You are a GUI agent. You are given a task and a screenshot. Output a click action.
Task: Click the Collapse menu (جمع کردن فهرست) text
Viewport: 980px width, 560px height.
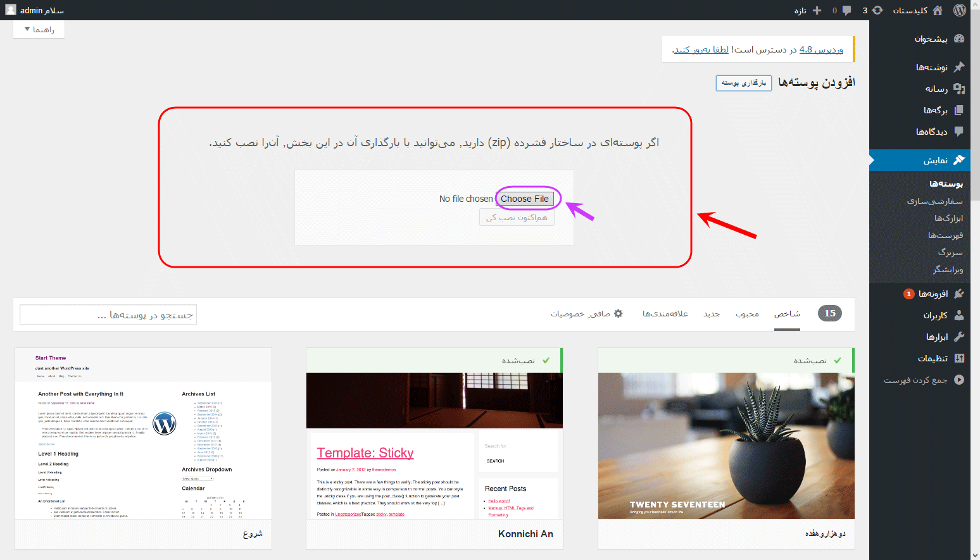tap(915, 380)
